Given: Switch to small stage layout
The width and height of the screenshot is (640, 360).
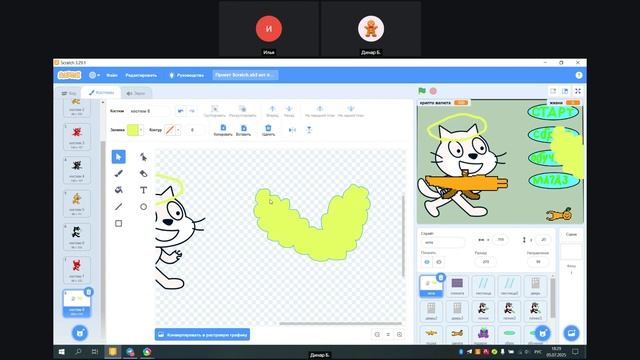Looking at the screenshot, I should pos(553,91).
